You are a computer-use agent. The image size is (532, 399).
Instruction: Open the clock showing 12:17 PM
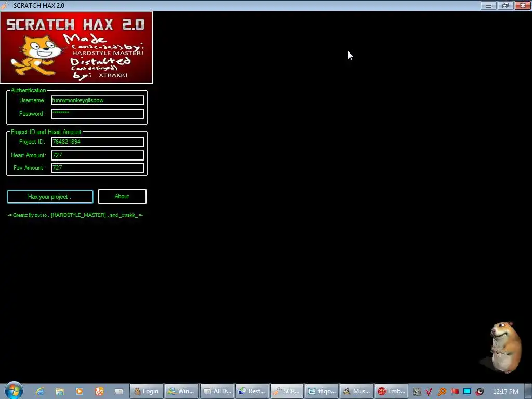tap(506, 392)
